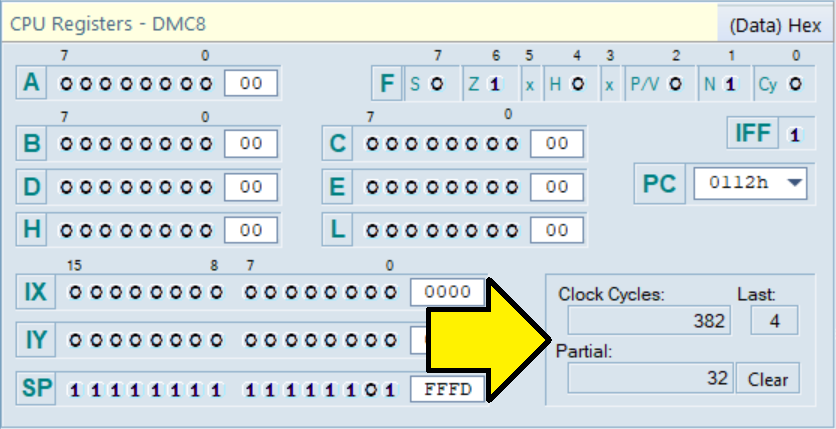Click the F flags register label
Screen dimensions: 836x429
387,84
